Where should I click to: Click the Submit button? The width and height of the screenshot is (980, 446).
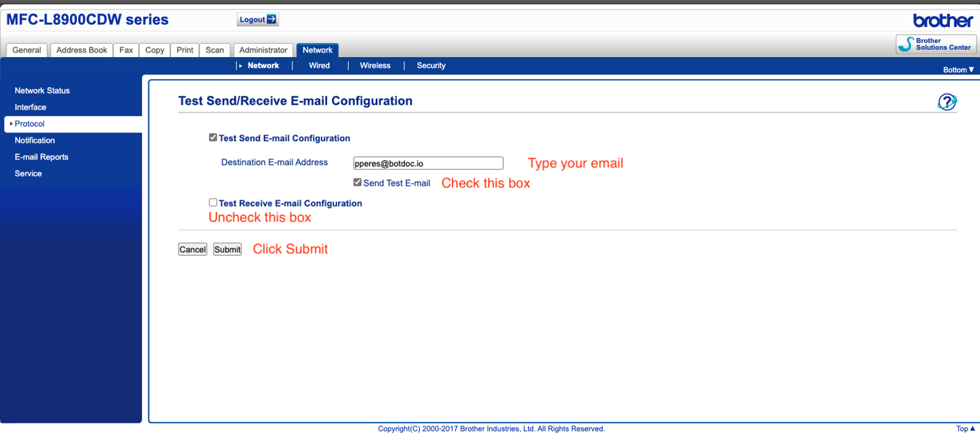click(x=227, y=249)
